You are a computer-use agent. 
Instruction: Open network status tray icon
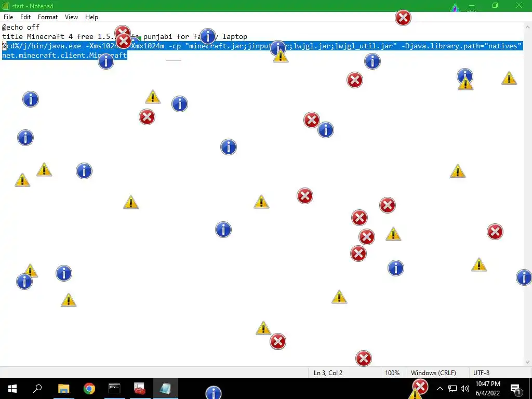coord(453,389)
